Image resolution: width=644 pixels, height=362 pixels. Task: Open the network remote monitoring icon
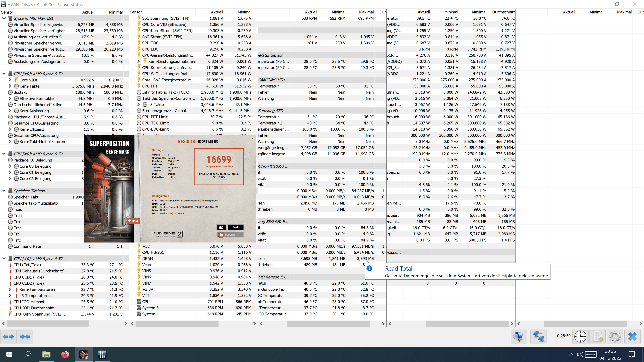[x=538, y=337]
